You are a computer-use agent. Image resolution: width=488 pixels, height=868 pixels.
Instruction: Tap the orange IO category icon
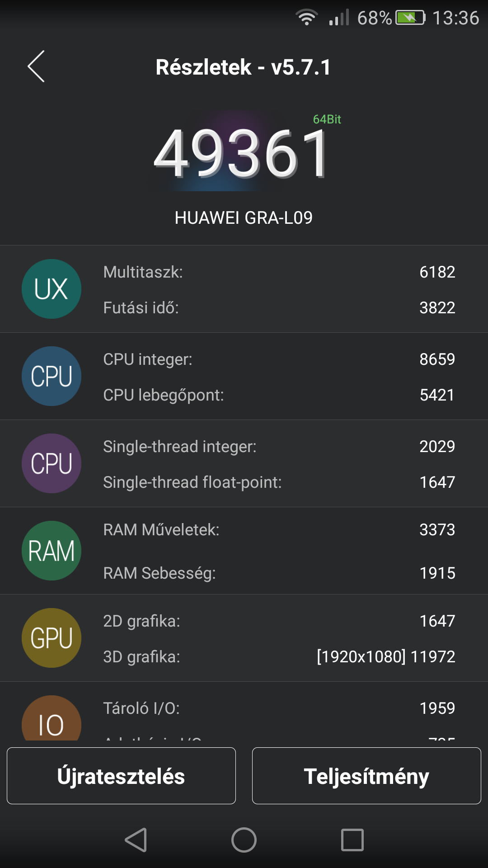[52, 718]
